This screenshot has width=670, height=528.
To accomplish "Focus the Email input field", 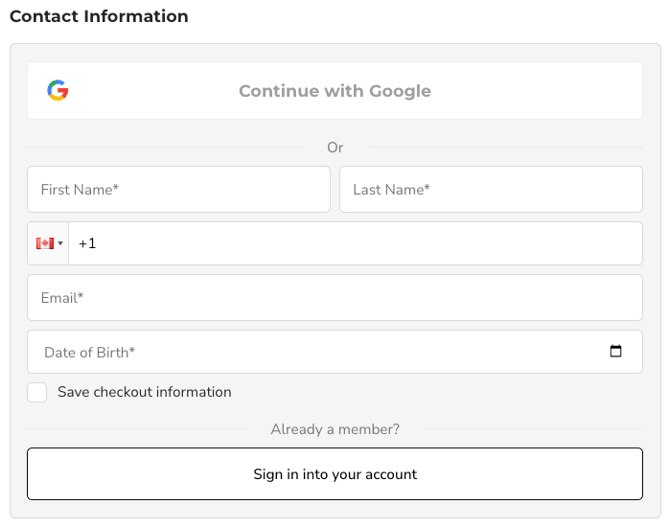I will [334, 298].
